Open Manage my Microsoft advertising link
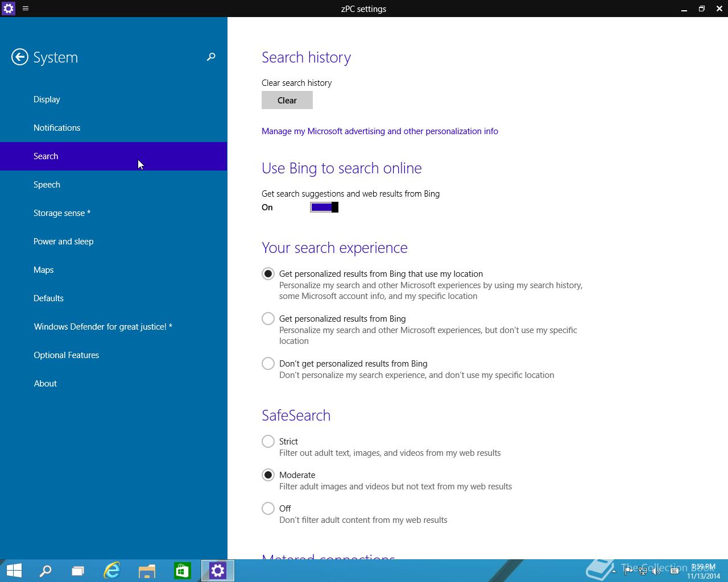Screen dimensions: 728x582 (x=380, y=131)
